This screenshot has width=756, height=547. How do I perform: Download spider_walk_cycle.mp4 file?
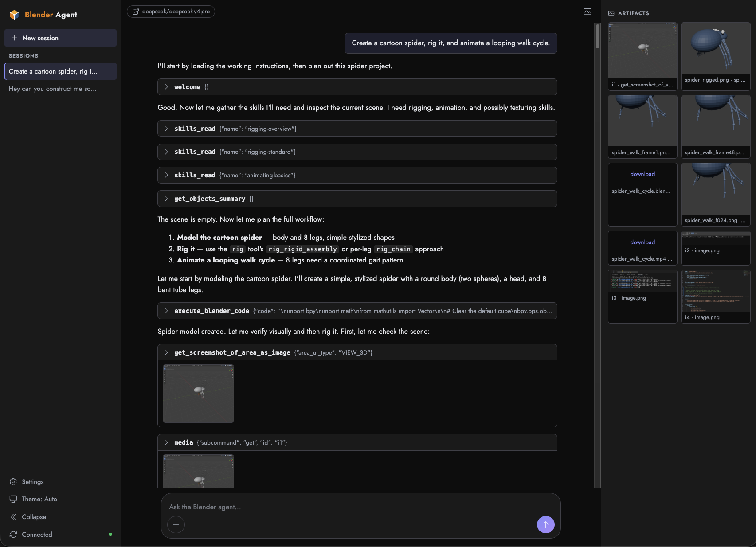tap(642, 242)
